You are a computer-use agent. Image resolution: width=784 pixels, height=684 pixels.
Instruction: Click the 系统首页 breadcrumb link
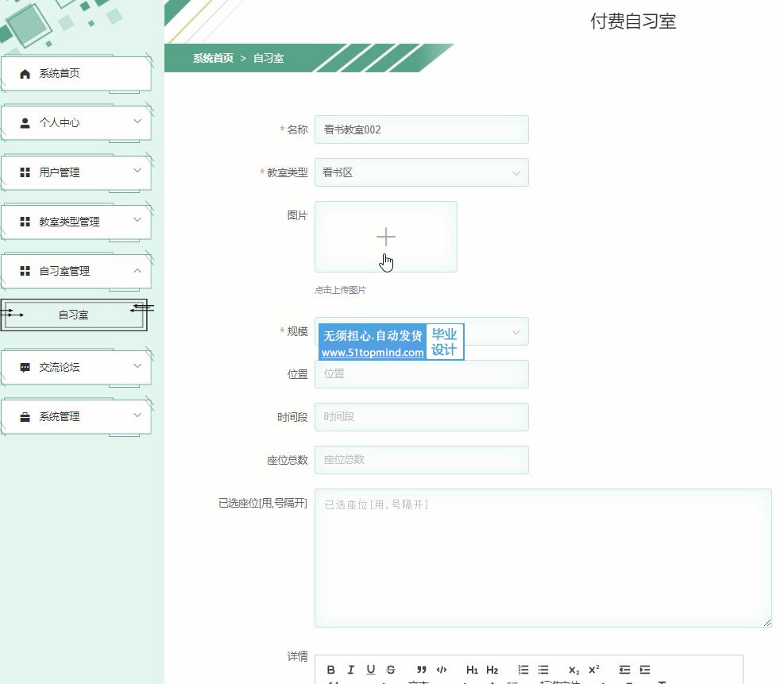pyautogui.click(x=213, y=58)
